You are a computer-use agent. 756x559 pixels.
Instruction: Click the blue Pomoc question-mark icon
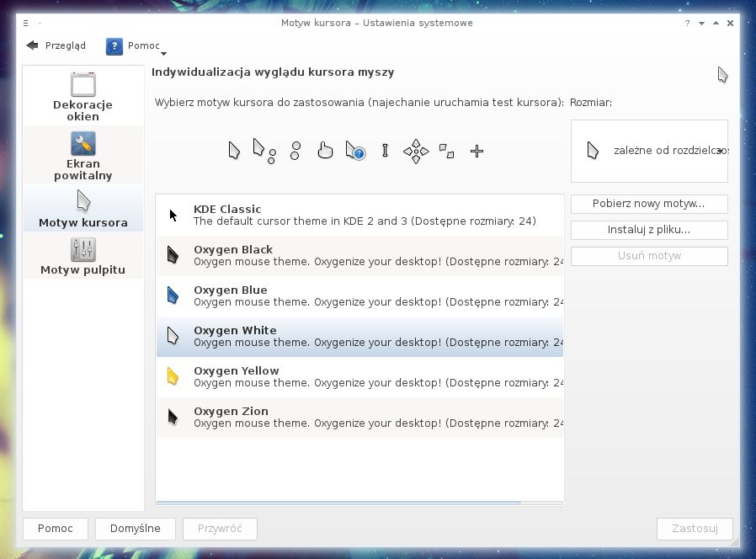pyautogui.click(x=114, y=46)
